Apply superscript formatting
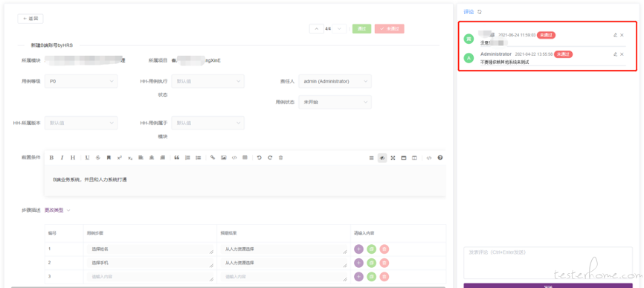The width and height of the screenshot is (644, 288). [120, 158]
